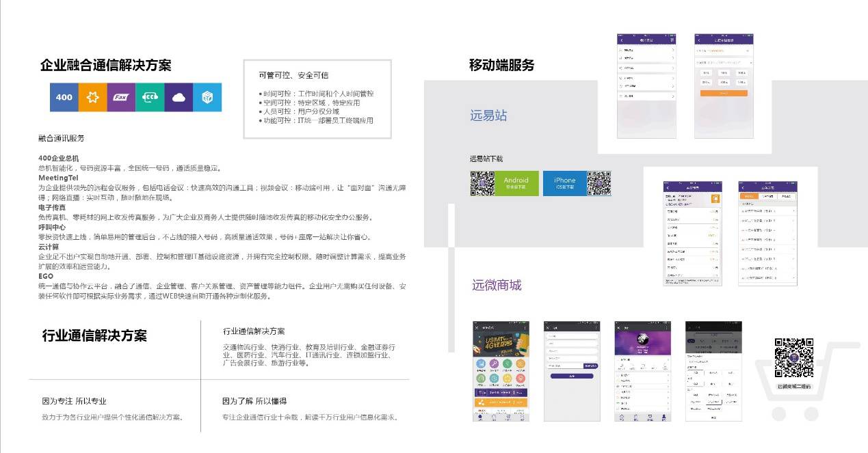Image resolution: width=868 pixels, height=453 pixels.
Task: Open the purple Fax service icon
Action: [121, 97]
